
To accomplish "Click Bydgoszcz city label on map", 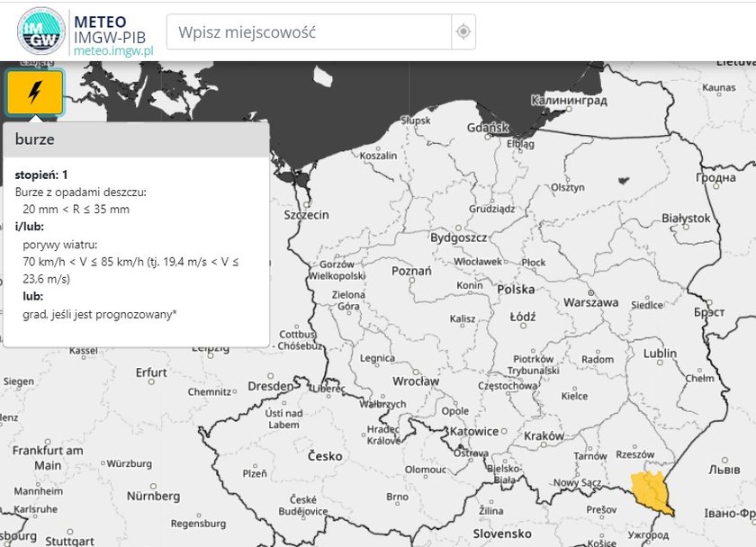I will pos(458,238).
